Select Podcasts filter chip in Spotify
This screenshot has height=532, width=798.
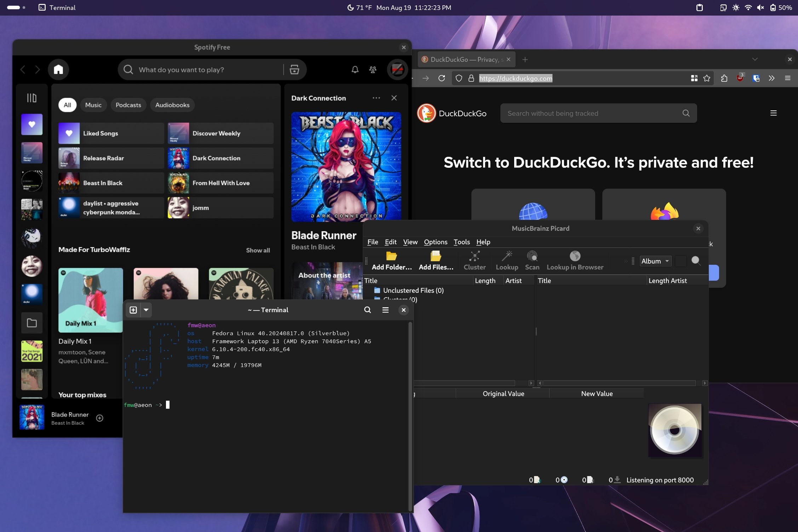(x=128, y=105)
